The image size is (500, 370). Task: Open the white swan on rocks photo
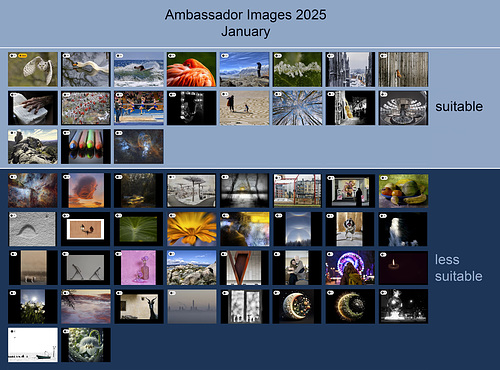(86, 69)
